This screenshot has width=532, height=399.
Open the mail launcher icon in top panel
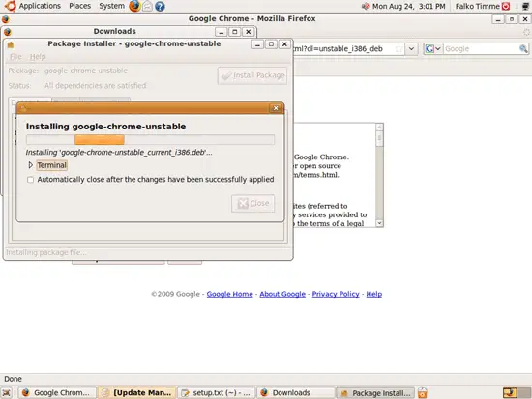[147, 6]
